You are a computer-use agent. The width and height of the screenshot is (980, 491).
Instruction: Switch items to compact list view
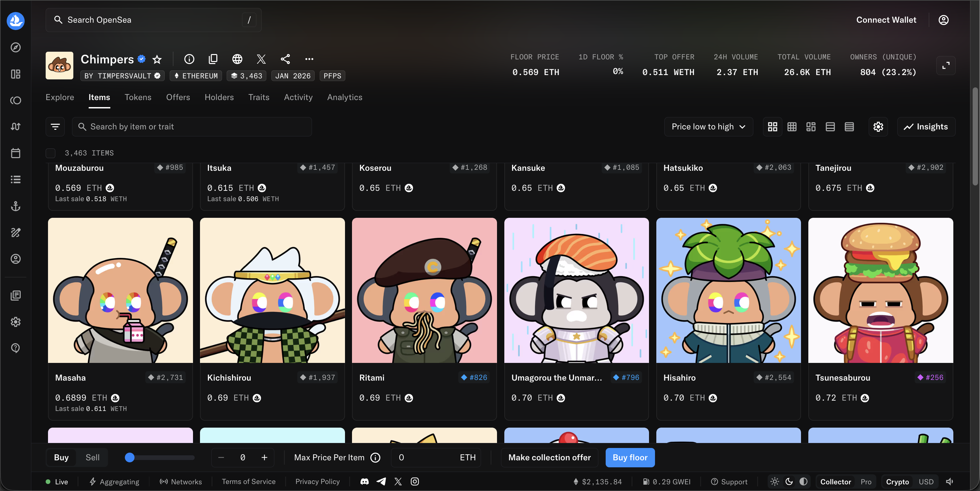point(849,126)
